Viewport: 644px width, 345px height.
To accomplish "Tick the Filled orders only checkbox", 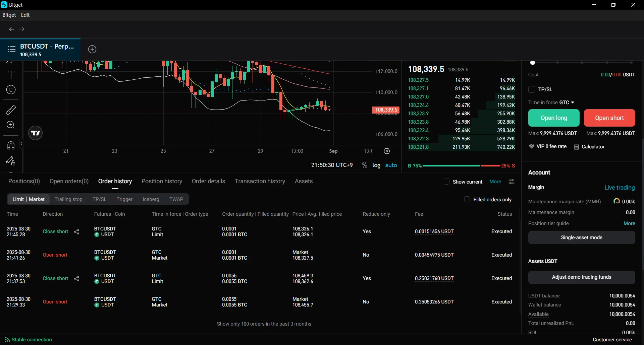I will point(467,199).
